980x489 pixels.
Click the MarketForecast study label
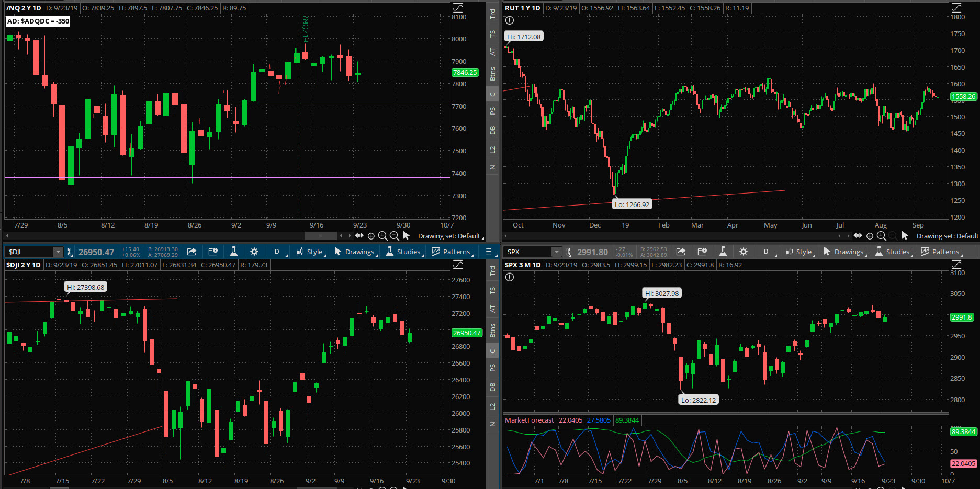pyautogui.click(x=529, y=420)
